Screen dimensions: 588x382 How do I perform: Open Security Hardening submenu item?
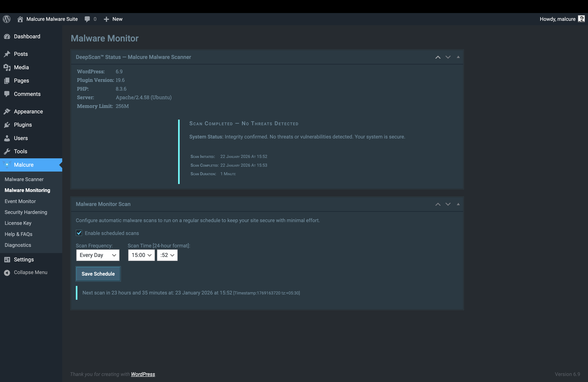click(x=26, y=212)
